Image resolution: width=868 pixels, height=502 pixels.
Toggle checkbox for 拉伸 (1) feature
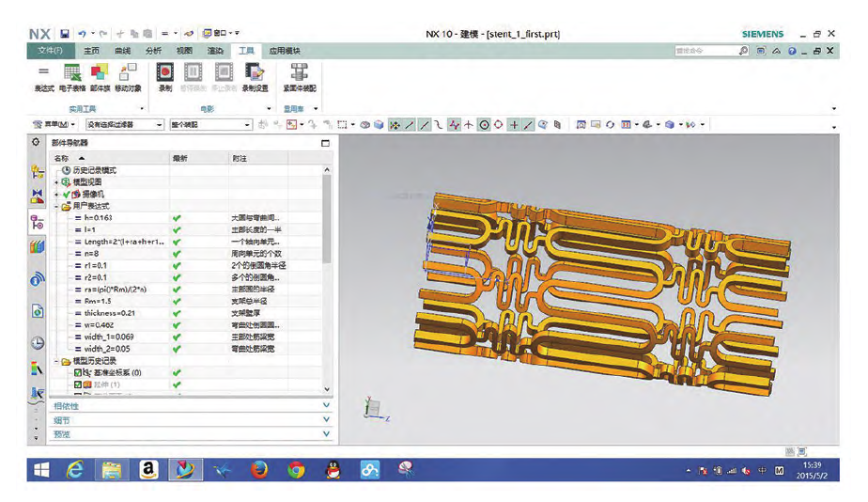[x=79, y=384]
